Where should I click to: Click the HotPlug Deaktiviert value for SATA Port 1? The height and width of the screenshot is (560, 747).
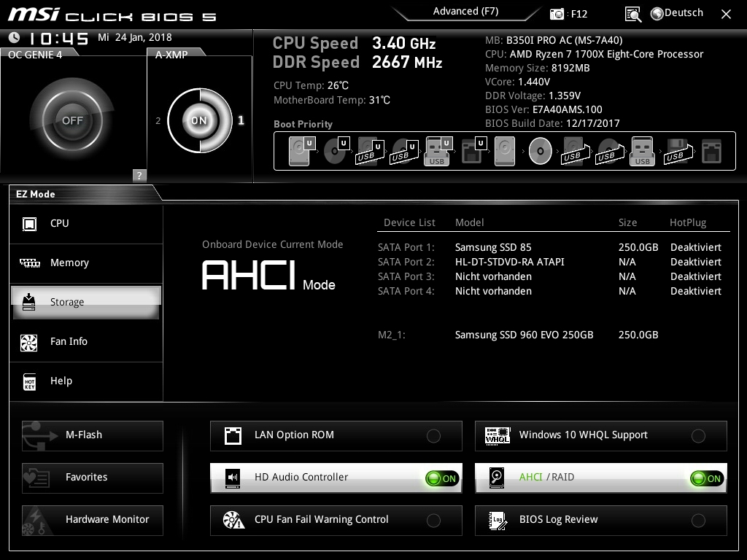695,248
